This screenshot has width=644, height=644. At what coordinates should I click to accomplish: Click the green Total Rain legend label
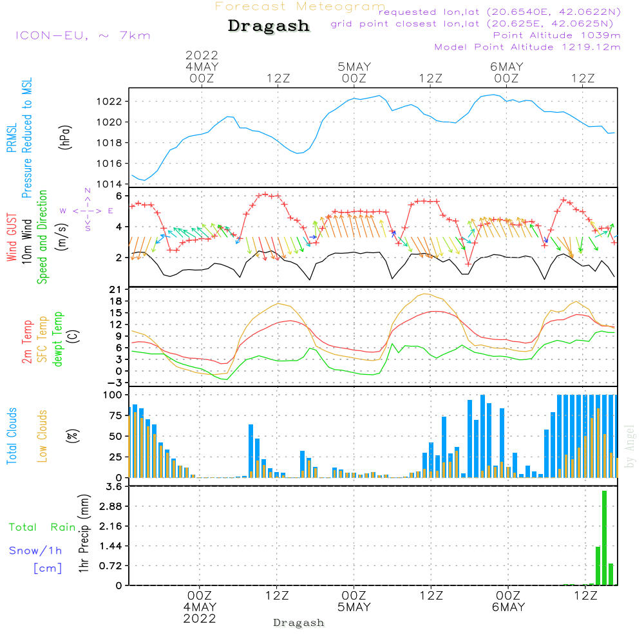pyautogui.click(x=42, y=527)
